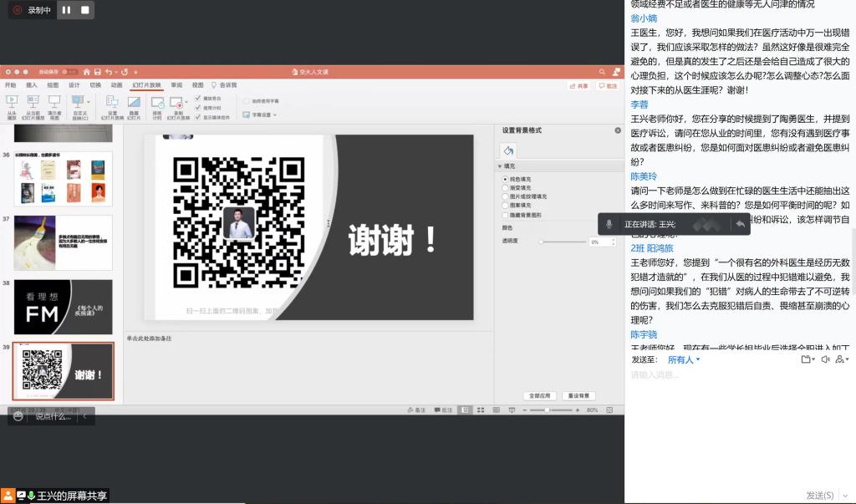Click the 告诉我 lightbulb search
The width and height of the screenshot is (856, 504).
224,85
